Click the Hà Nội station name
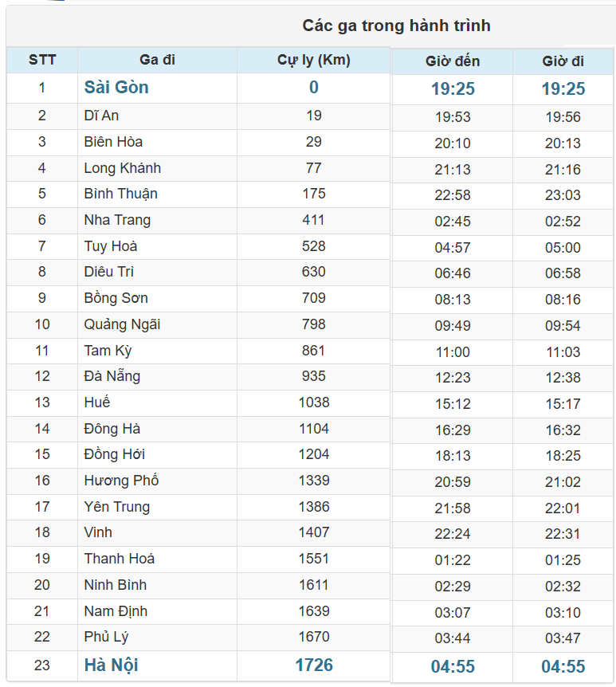This screenshot has width=616, height=687. (x=112, y=665)
